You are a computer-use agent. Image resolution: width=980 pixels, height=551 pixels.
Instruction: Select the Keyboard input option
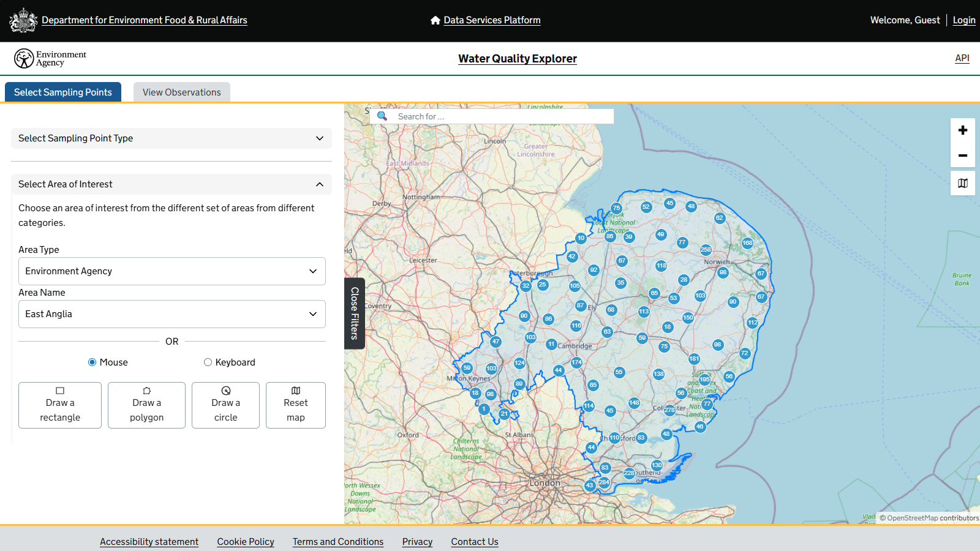(x=208, y=362)
